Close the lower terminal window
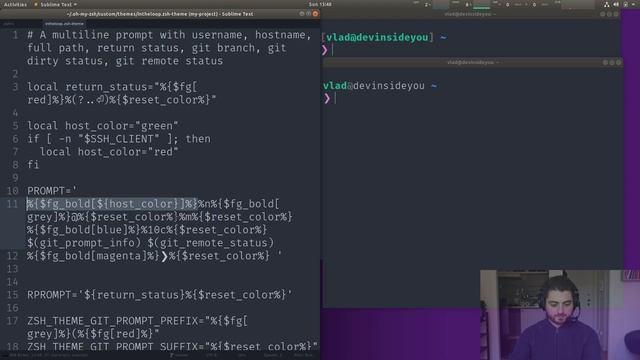Screen dimensions: 640x360 (x=618, y=62)
